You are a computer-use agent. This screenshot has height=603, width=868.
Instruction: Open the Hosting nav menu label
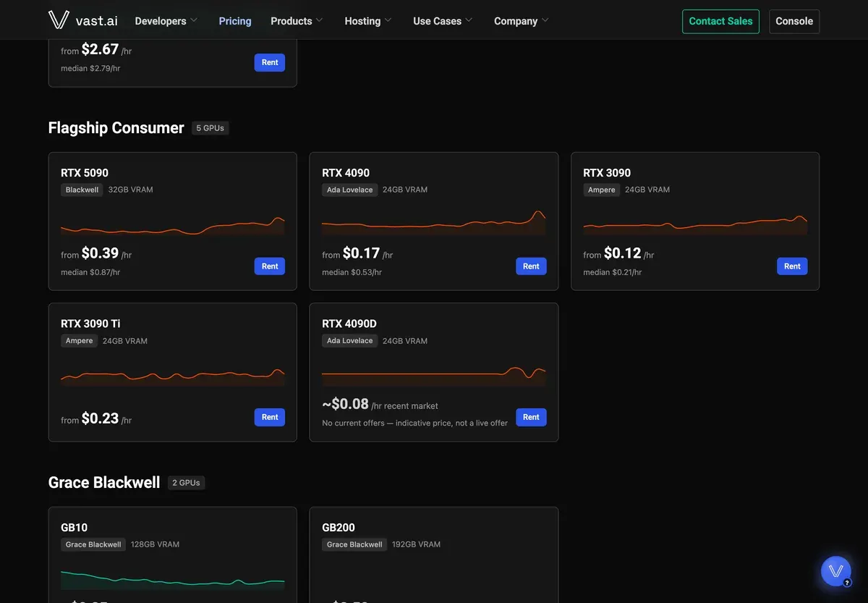[362, 21]
